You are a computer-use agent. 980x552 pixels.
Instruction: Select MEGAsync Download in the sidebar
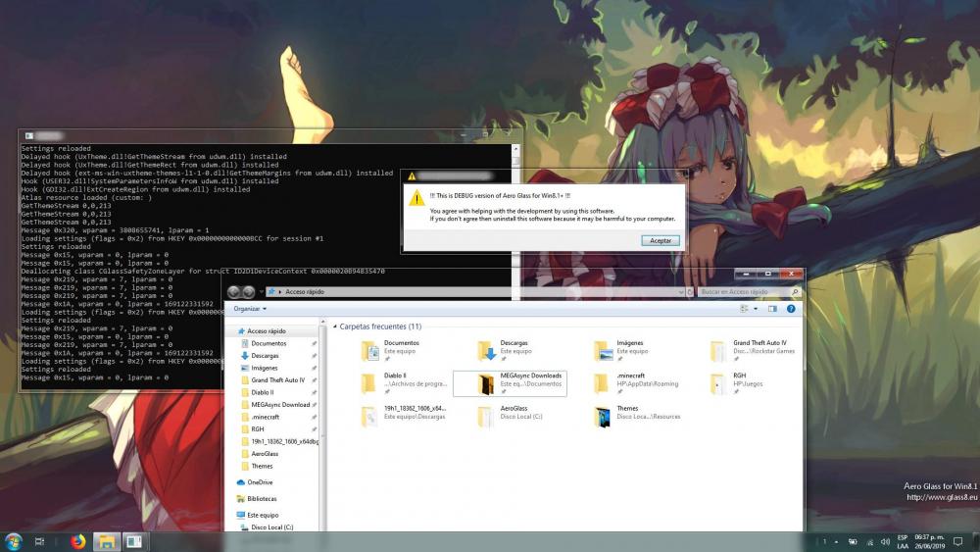(x=280, y=405)
